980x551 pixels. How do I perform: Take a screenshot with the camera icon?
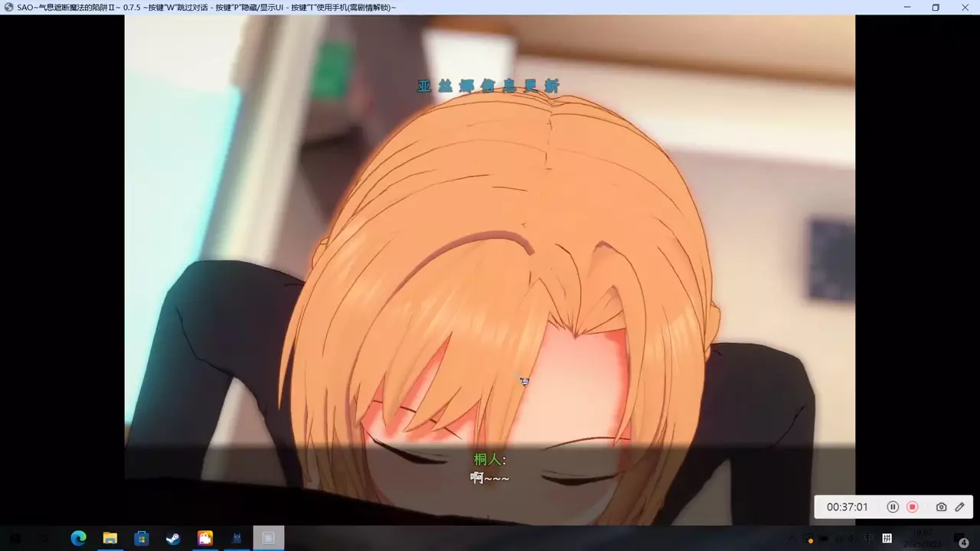click(941, 507)
